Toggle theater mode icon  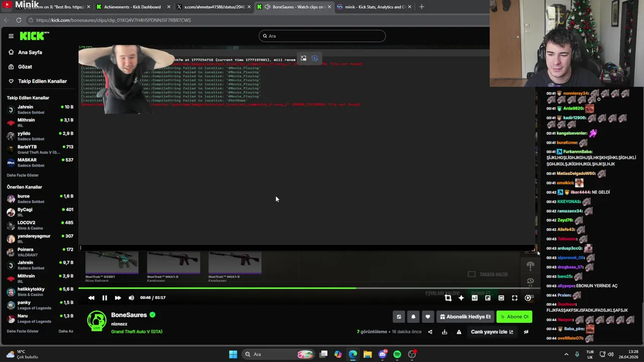coord(501,298)
